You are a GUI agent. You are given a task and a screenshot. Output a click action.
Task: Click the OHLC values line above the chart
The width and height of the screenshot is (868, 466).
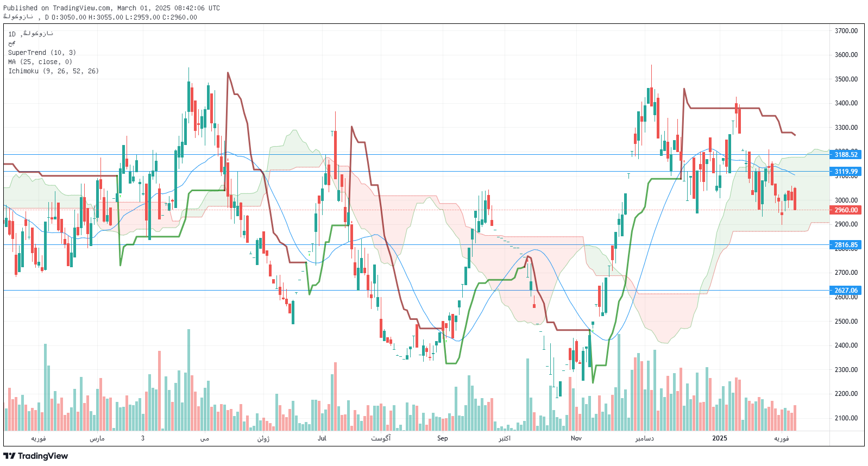(121, 17)
